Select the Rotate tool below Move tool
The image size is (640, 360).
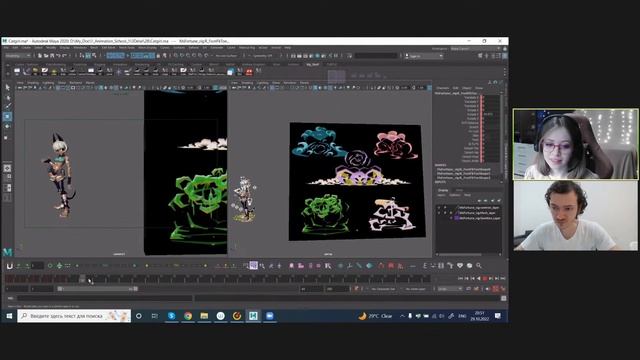(x=8, y=126)
